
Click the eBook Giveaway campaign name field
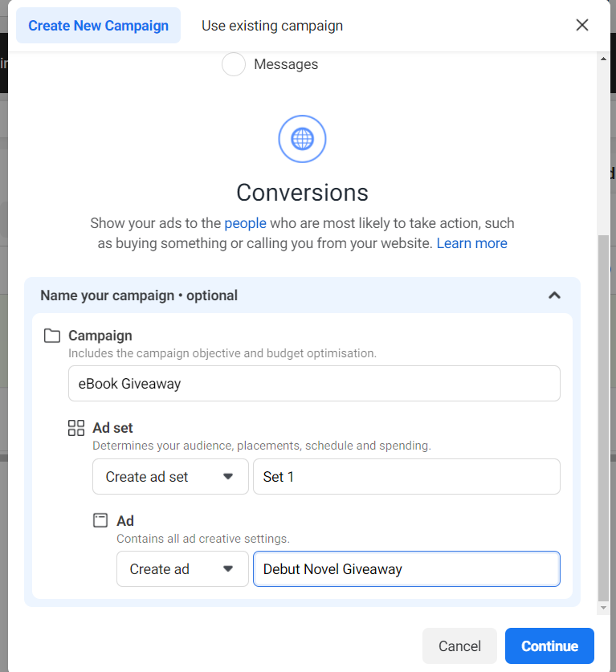314,383
